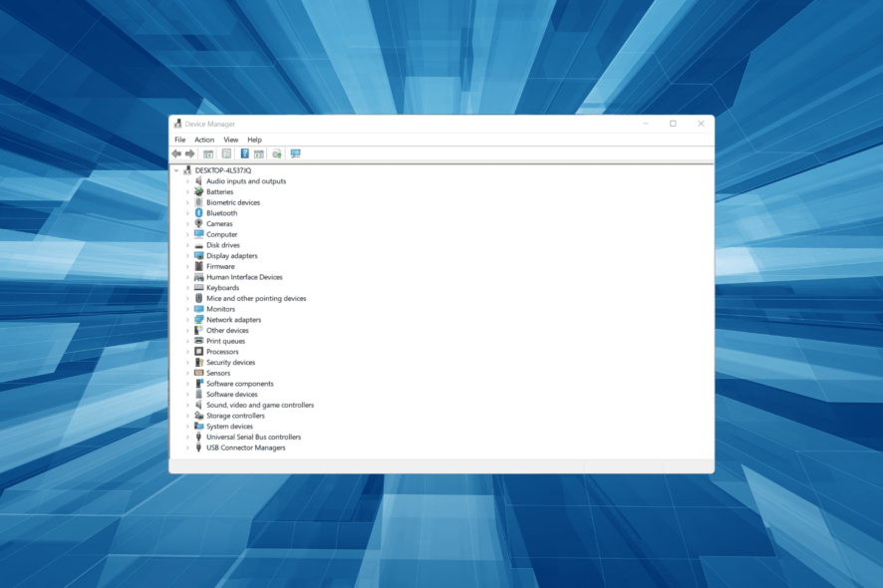Toggle the Show/Hide Console Tree toolbar icon
This screenshot has width=883, height=588.
point(208,153)
